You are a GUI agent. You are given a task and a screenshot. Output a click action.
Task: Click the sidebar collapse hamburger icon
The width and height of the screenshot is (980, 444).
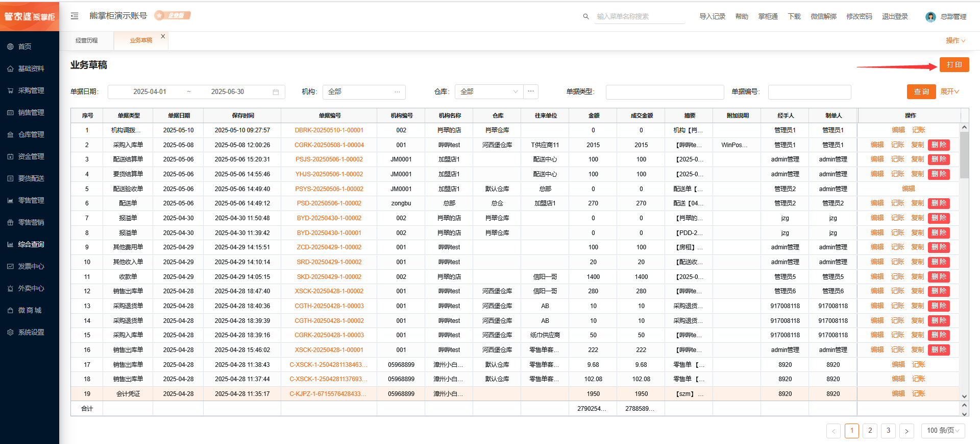click(x=75, y=16)
